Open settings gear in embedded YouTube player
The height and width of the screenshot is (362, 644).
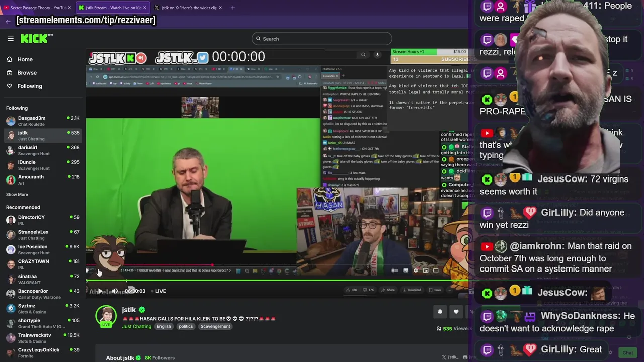416,270
